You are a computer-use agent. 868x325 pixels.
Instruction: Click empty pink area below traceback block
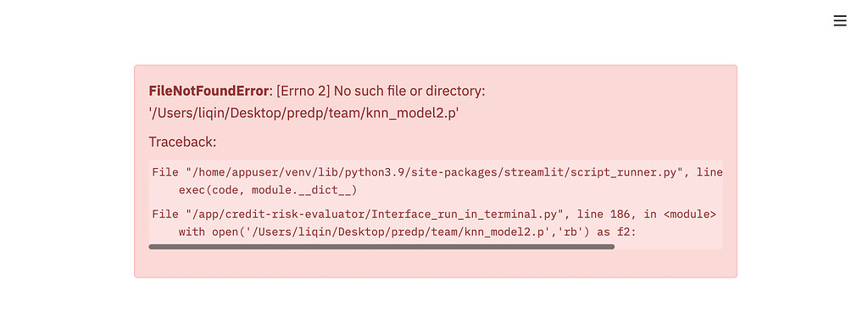(435, 263)
